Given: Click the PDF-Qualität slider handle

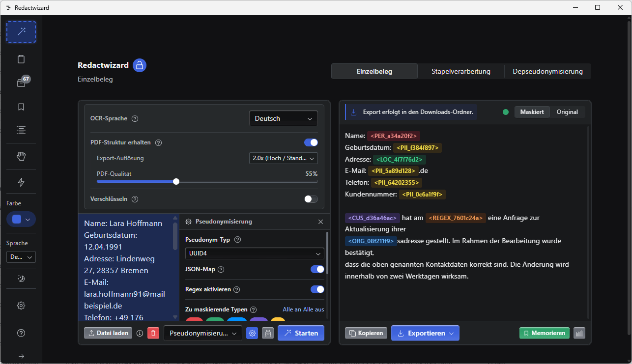Looking at the screenshot, I should (176, 181).
